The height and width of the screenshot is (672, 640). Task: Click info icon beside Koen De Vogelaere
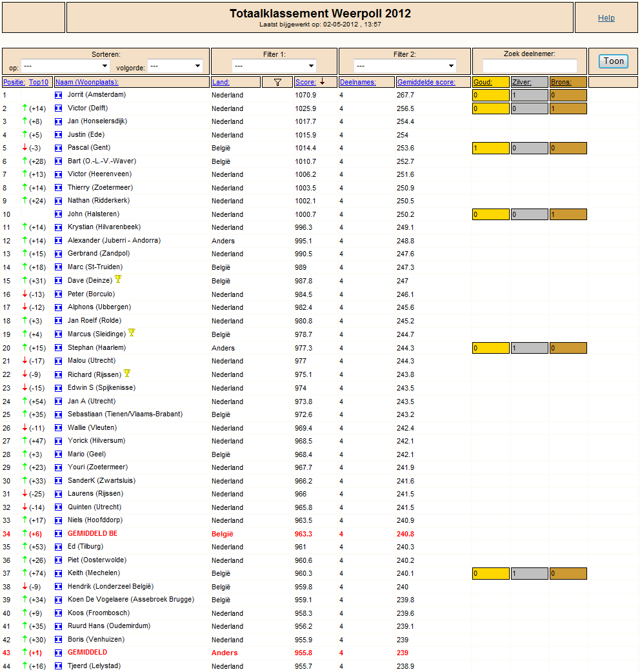click(x=58, y=600)
